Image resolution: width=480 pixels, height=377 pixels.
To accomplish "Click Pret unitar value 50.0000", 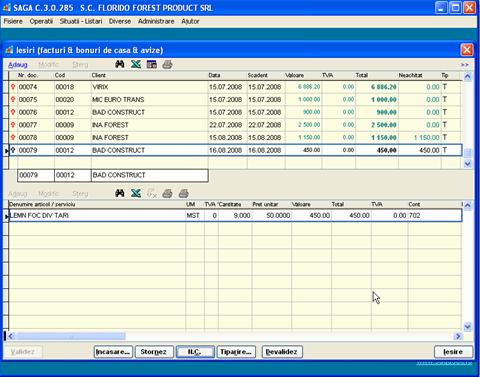I will (278, 216).
